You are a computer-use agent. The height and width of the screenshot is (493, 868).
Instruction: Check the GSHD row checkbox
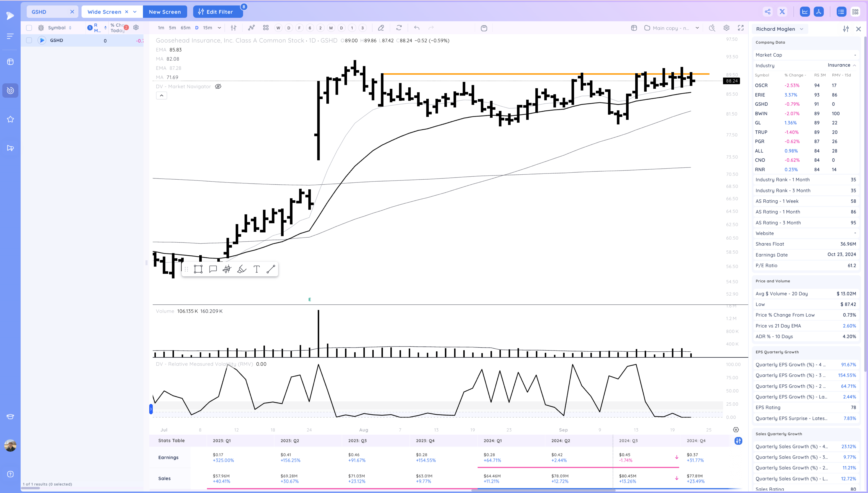[29, 40]
